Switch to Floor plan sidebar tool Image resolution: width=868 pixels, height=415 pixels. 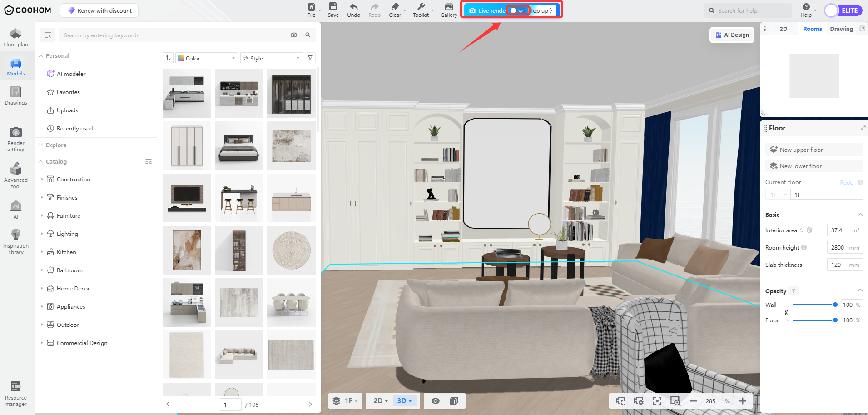pyautogui.click(x=16, y=37)
